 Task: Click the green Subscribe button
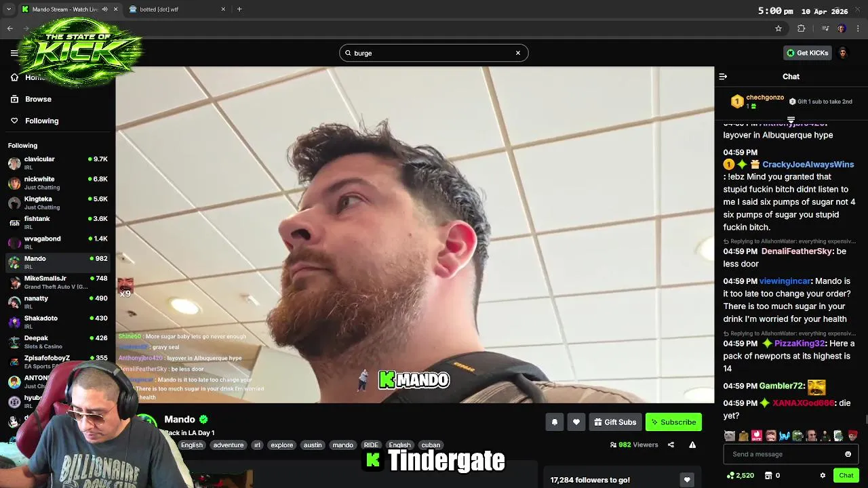(x=673, y=422)
